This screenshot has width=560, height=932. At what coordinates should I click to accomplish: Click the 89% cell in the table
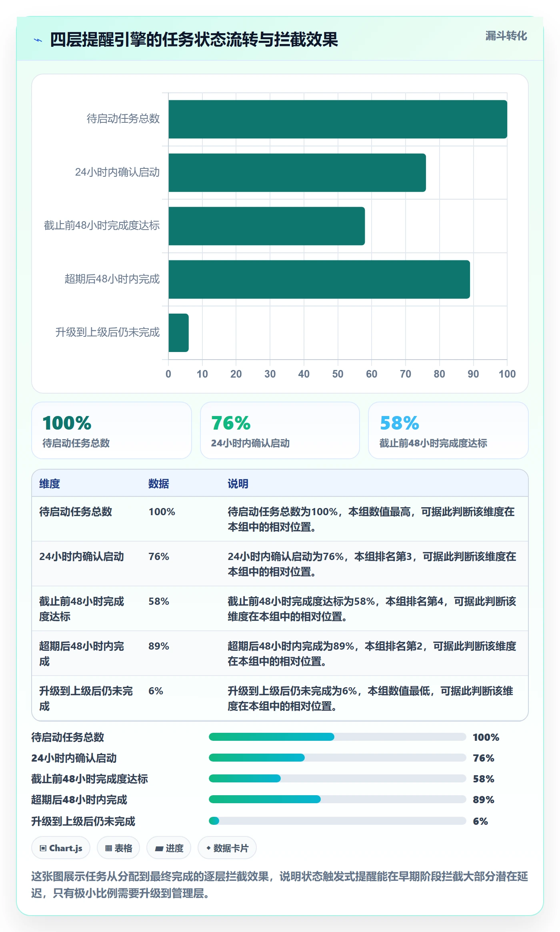(x=159, y=646)
